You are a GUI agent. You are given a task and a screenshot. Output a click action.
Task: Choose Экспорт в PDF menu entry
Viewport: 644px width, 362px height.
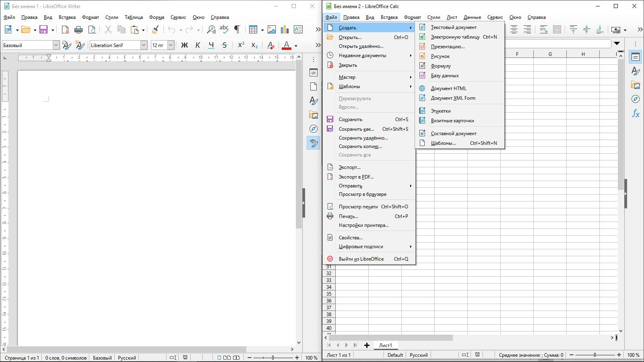pos(356,177)
